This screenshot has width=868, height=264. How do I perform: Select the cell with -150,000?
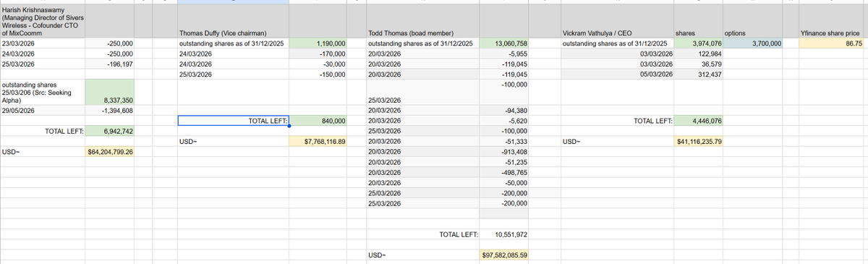pyautogui.click(x=318, y=74)
